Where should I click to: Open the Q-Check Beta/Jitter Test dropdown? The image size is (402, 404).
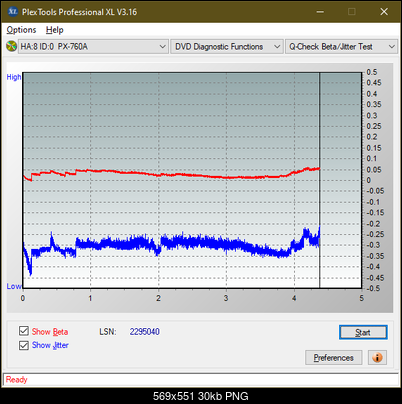click(x=341, y=46)
